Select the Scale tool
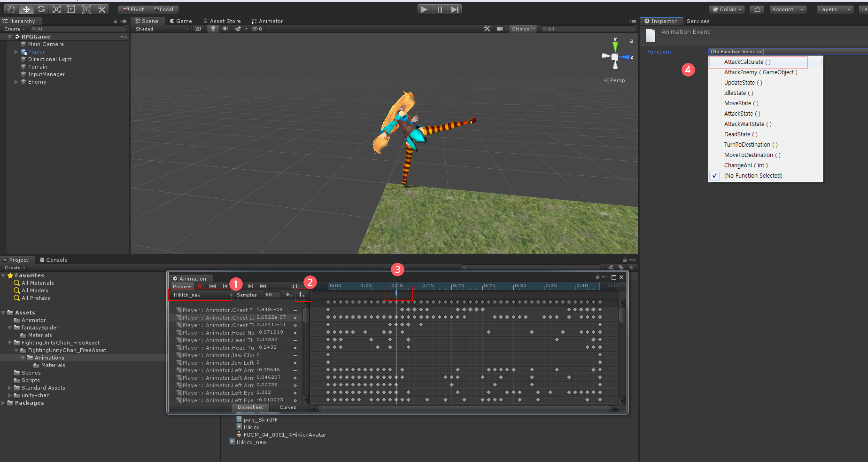 [56, 9]
